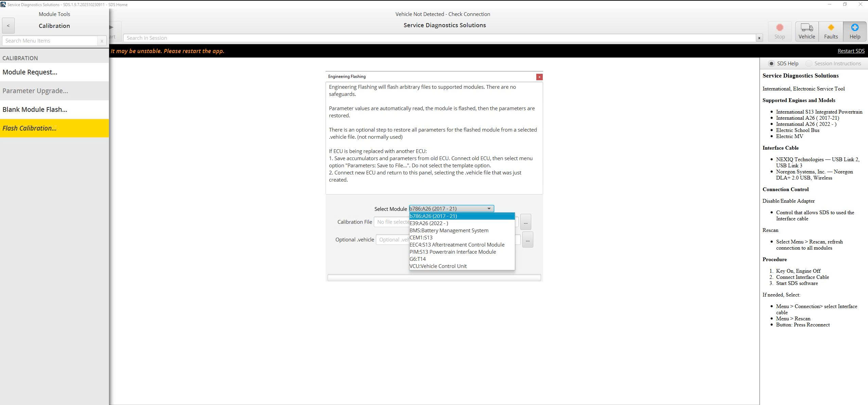Browse for a Calibration File with the ... button
868x405 pixels.
tap(525, 222)
